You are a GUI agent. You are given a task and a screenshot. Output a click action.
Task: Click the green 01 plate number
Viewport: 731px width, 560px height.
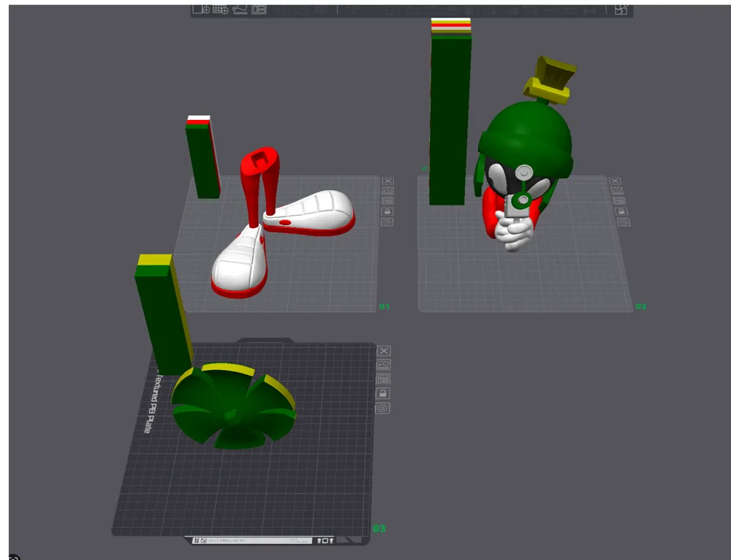[x=385, y=306]
